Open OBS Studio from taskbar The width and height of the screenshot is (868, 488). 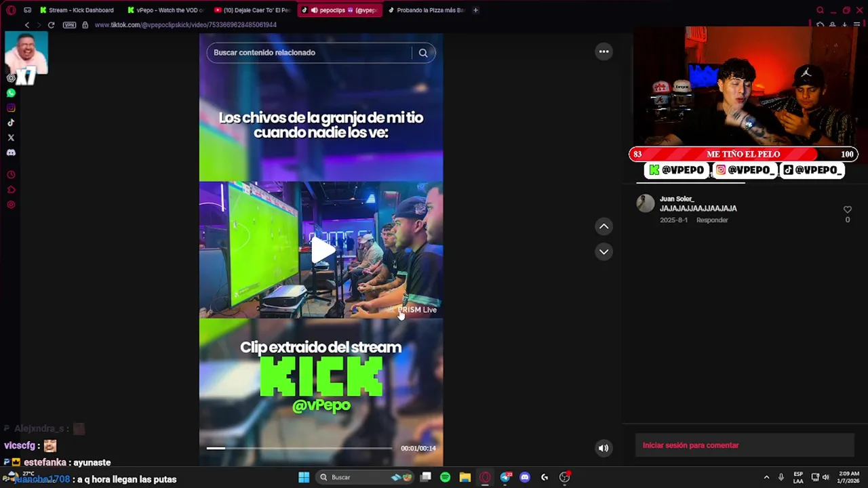pos(564,477)
